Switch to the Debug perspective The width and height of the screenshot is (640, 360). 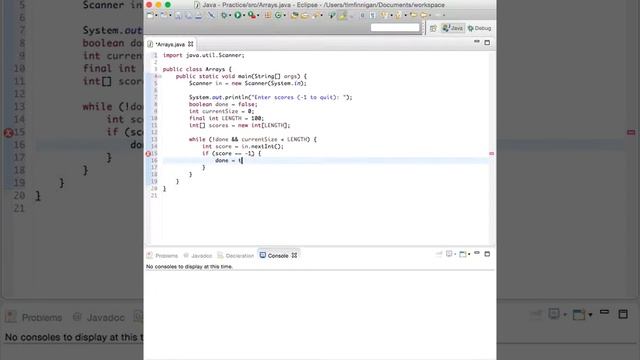coord(479,28)
